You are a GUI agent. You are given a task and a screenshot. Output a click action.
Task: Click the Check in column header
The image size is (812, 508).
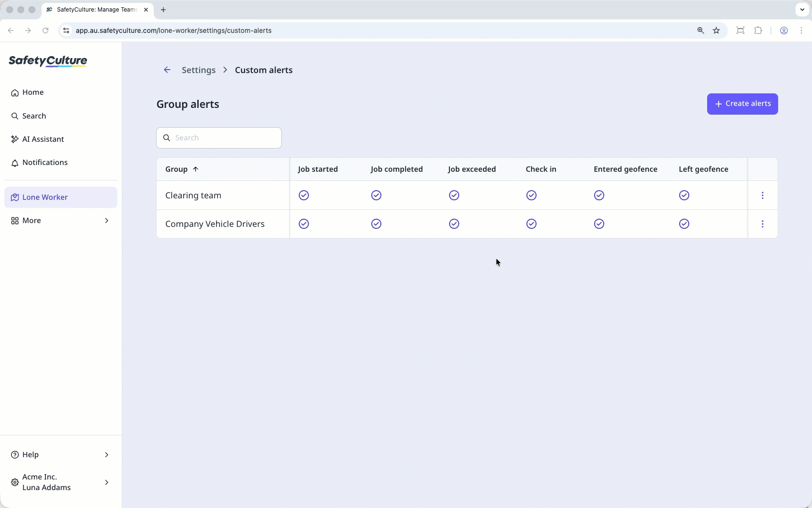click(541, 169)
